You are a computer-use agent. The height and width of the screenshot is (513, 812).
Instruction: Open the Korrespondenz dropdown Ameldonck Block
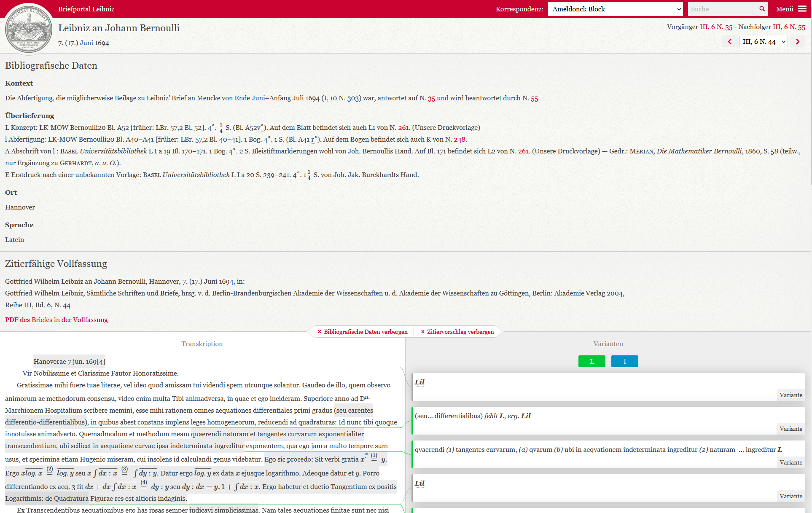615,9
